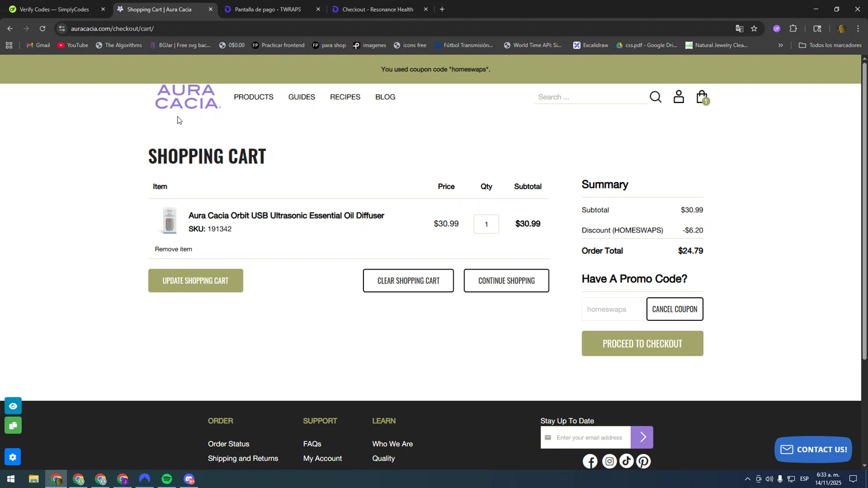Viewport: 868px width, 488px height.
Task: Open Who We Are footer link
Action: [x=392, y=444]
